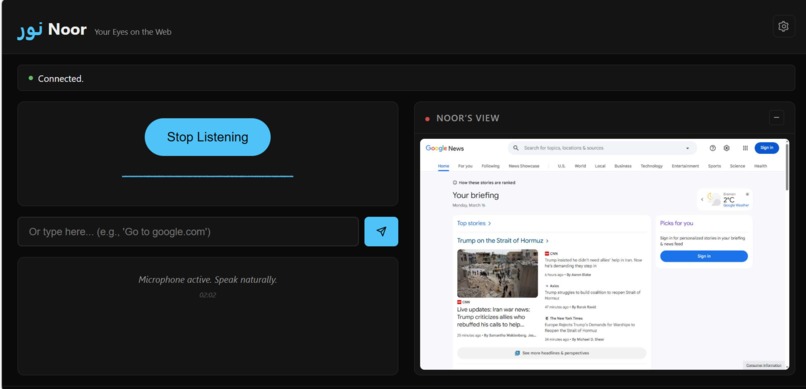
Task: Open Axios story about reopening Strait of Hormuz
Action: point(592,295)
